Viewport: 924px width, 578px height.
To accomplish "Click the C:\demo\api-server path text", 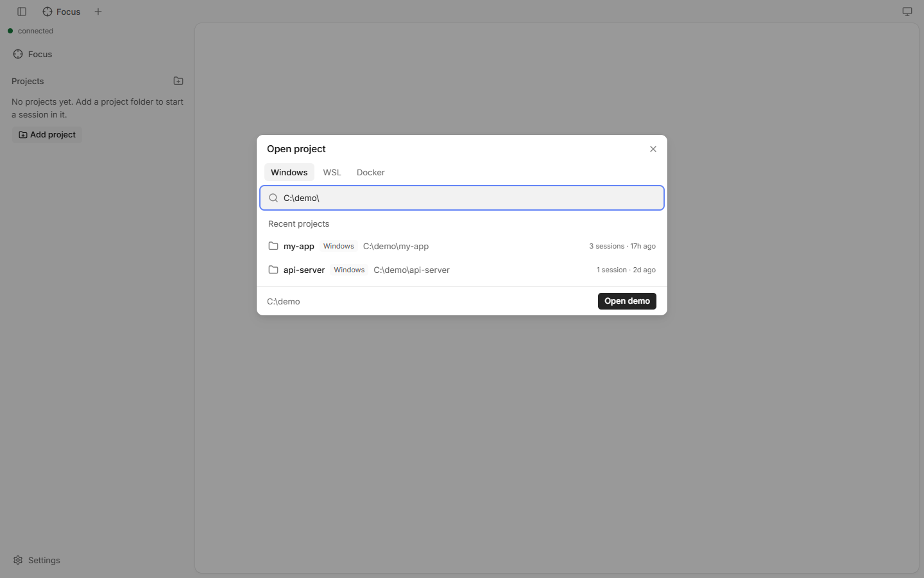I will [x=412, y=270].
